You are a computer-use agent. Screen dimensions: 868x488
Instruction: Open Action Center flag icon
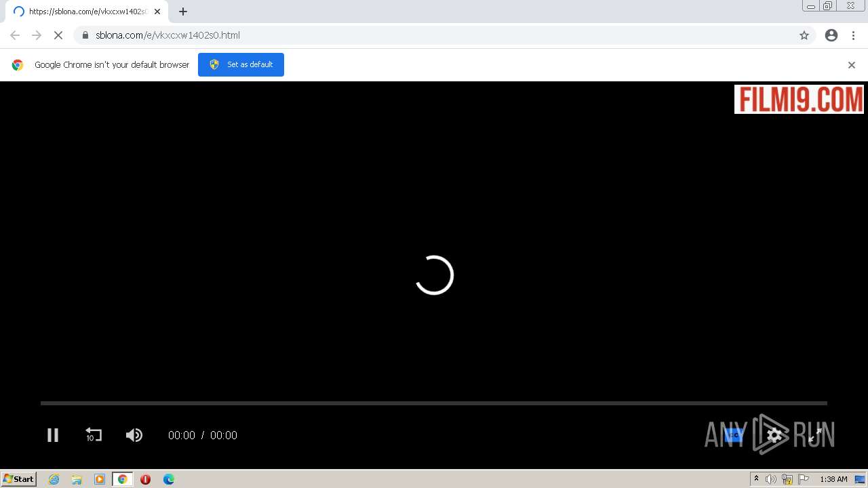tap(804, 479)
